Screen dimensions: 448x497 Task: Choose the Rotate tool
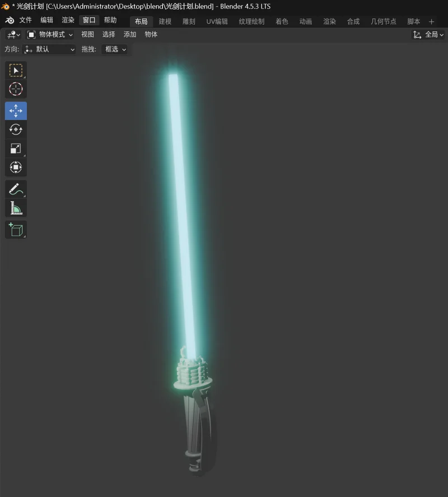click(x=16, y=129)
